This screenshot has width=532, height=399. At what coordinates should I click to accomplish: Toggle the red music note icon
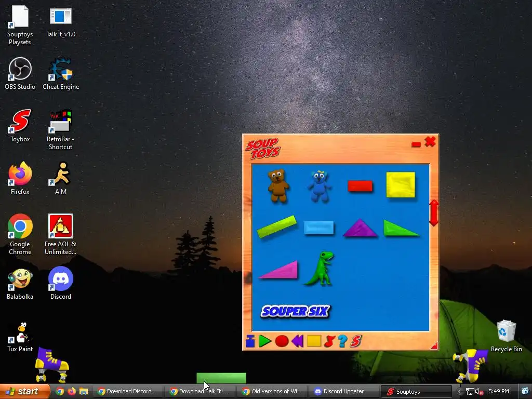[329, 341]
